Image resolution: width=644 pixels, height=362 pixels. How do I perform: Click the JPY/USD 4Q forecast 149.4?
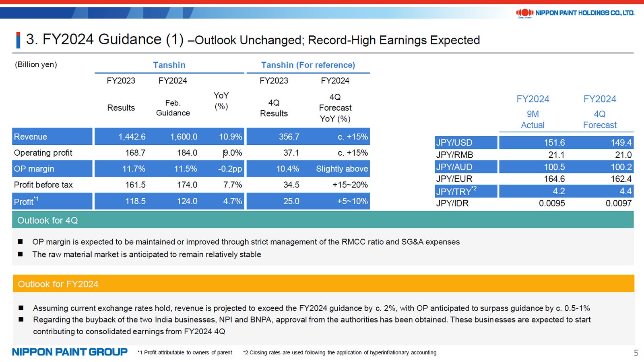click(621, 143)
